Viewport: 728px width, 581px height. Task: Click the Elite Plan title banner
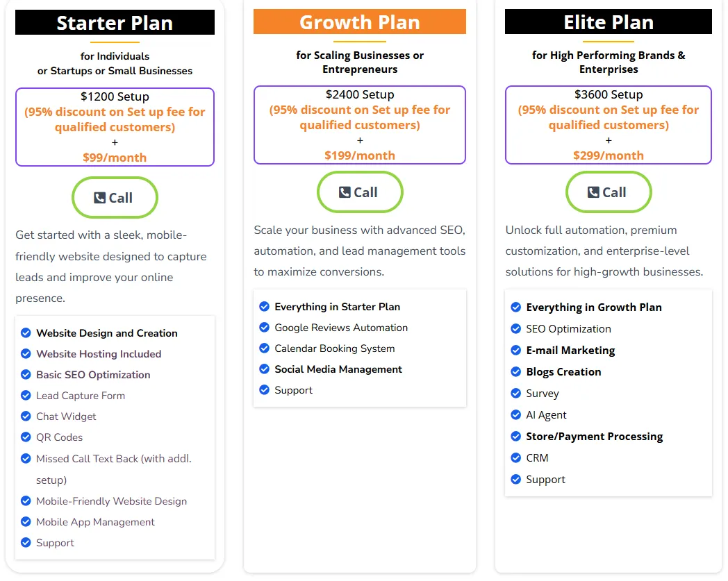pyautogui.click(x=608, y=22)
